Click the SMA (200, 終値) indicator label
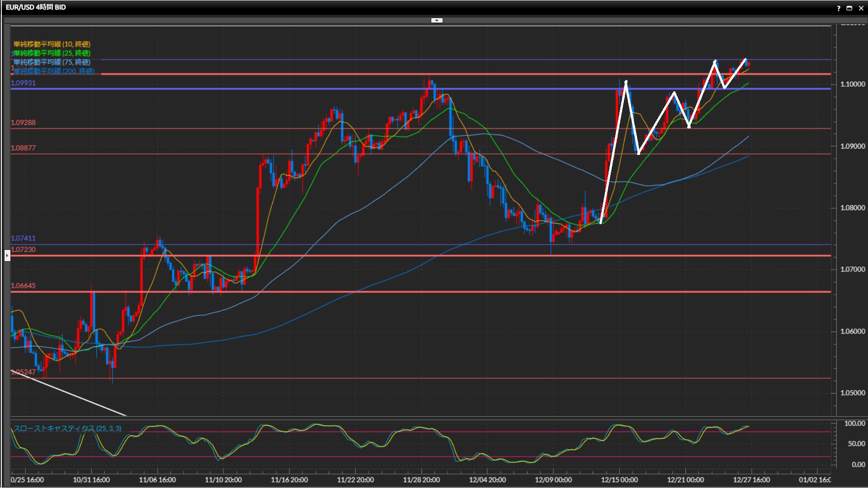Screen dimensions: 868x488 tap(54, 71)
